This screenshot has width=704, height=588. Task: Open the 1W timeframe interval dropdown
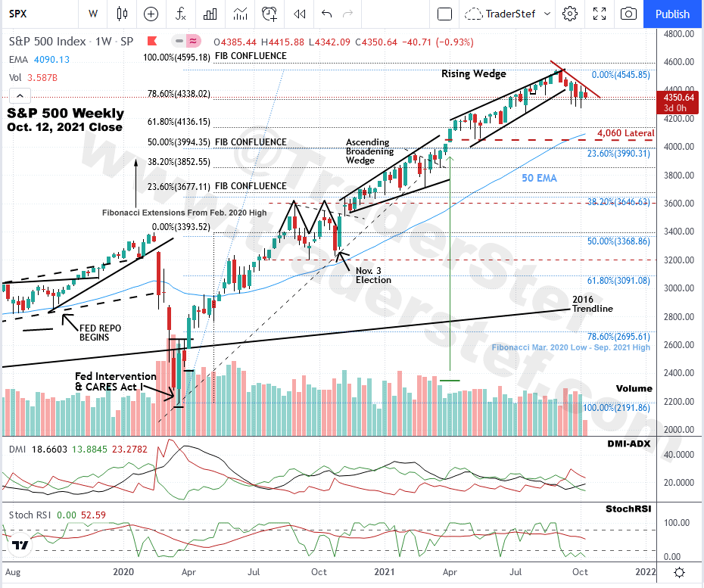click(x=93, y=14)
